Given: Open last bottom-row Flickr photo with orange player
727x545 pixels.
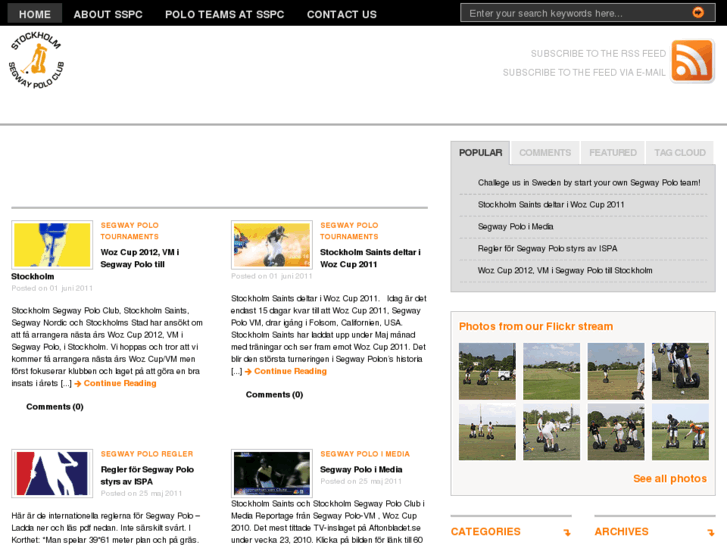Looking at the screenshot, I should coord(680,432).
